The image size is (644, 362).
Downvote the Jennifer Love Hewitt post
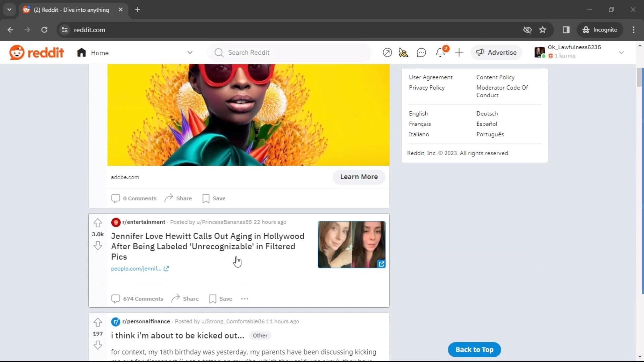98,246
